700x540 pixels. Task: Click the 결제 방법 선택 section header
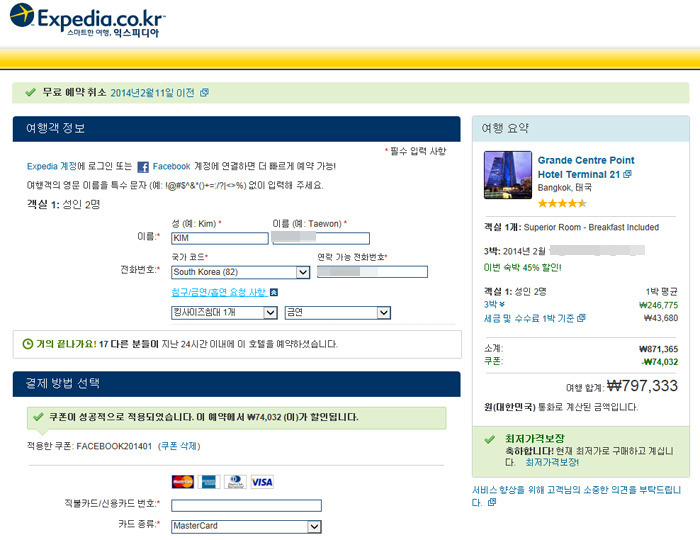pos(236,384)
